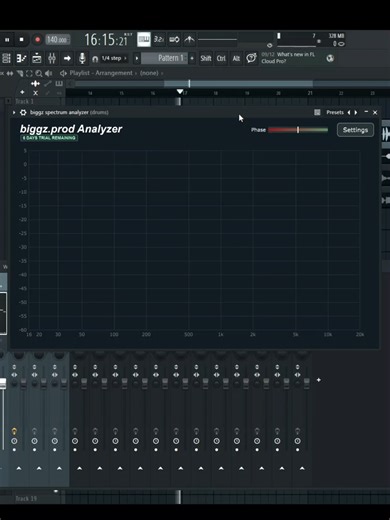Image resolution: width=390 pixels, height=520 pixels.
Task: Open the Pattern 1 selector
Action: point(165,58)
